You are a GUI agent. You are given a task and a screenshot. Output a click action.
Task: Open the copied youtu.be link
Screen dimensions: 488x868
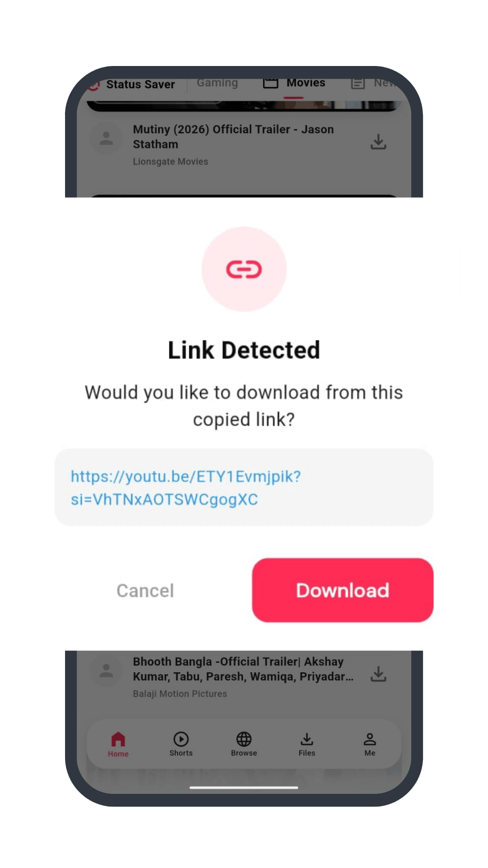pyautogui.click(x=186, y=488)
